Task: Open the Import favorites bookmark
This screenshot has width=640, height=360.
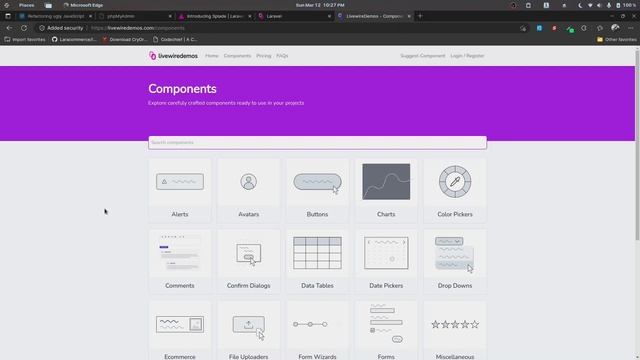Action: click(25, 40)
